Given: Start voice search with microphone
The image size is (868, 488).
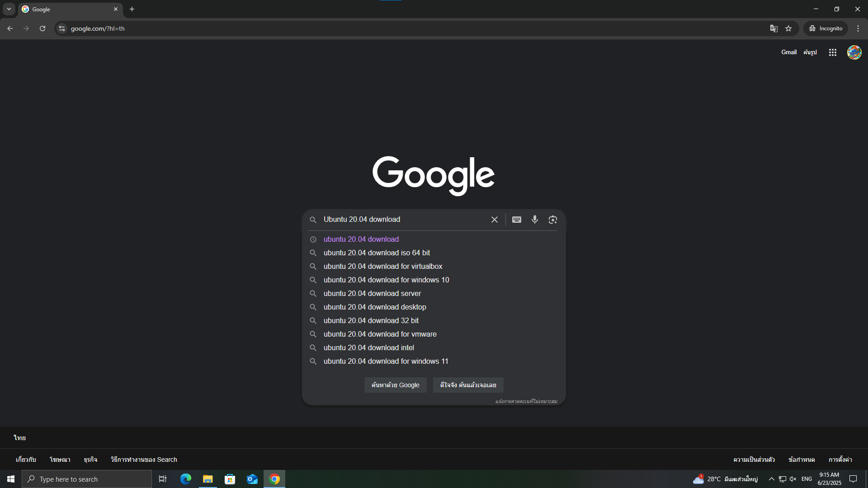Looking at the screenshot, I should tap(535, 220).
